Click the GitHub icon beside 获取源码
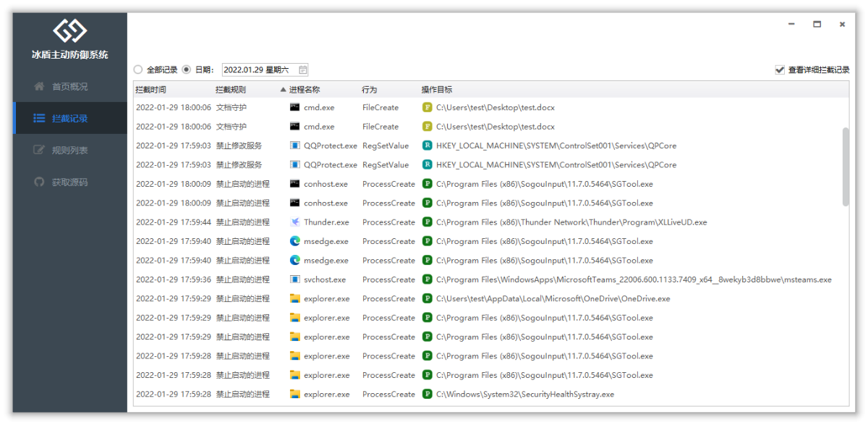 pos(39,182)
